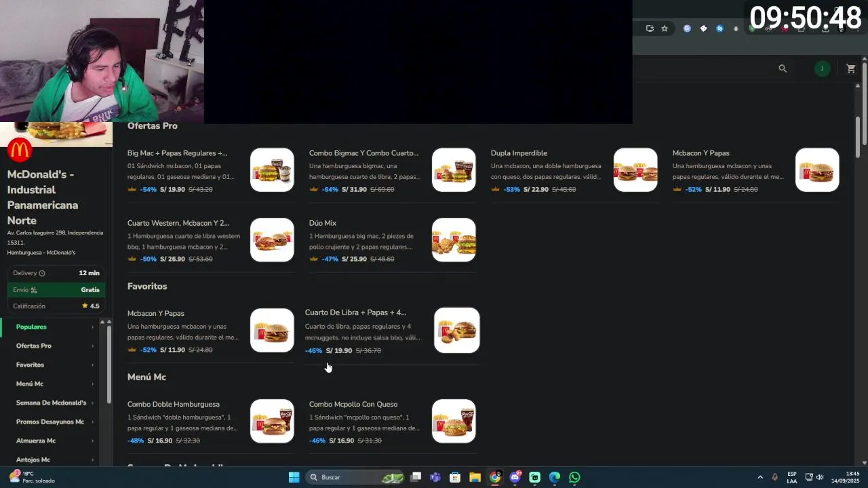This screenshot has height=488, width=868.
Task: Expand the Populares chevron arrow
Action: pyautogui.click(x=93, y=327)
